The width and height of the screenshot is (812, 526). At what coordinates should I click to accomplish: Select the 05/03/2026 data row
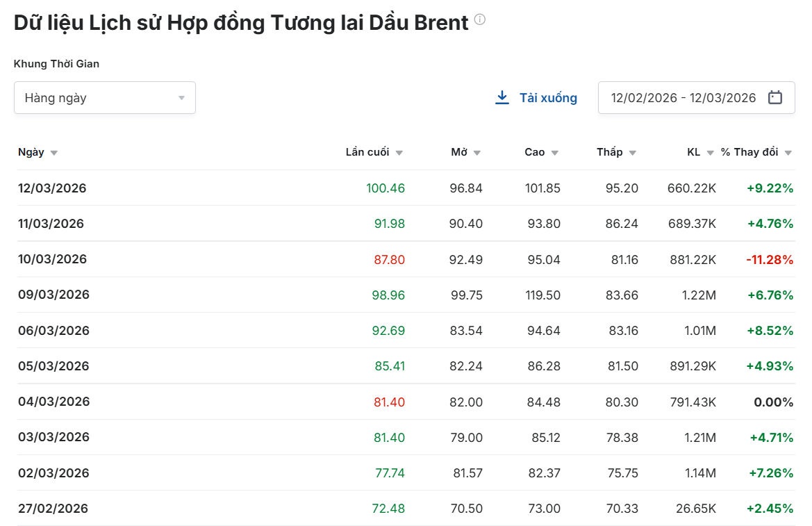[x=347, y=365]
